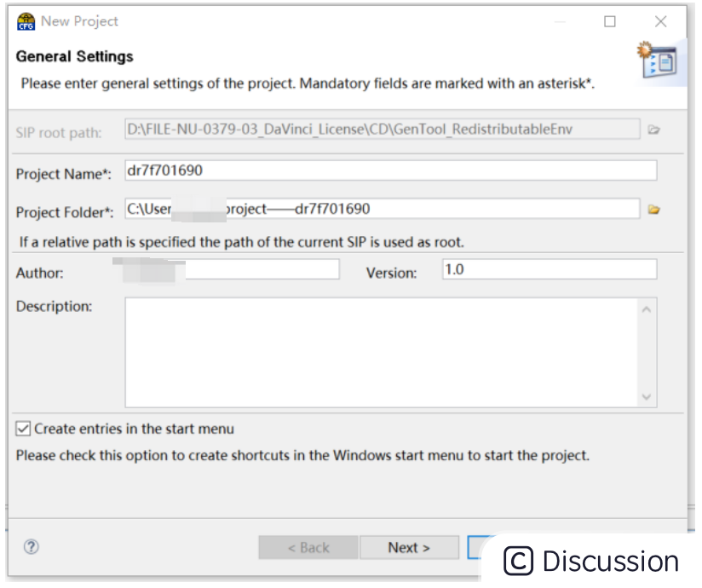
Task: Click the Description scrollbar down arrow
Action: (x=647, y=395)
